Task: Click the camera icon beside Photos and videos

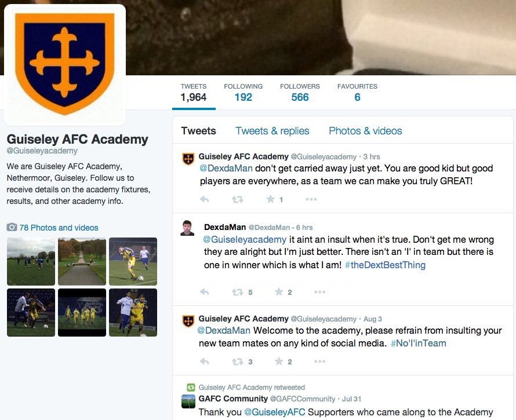Action: [x=12, y=227]
